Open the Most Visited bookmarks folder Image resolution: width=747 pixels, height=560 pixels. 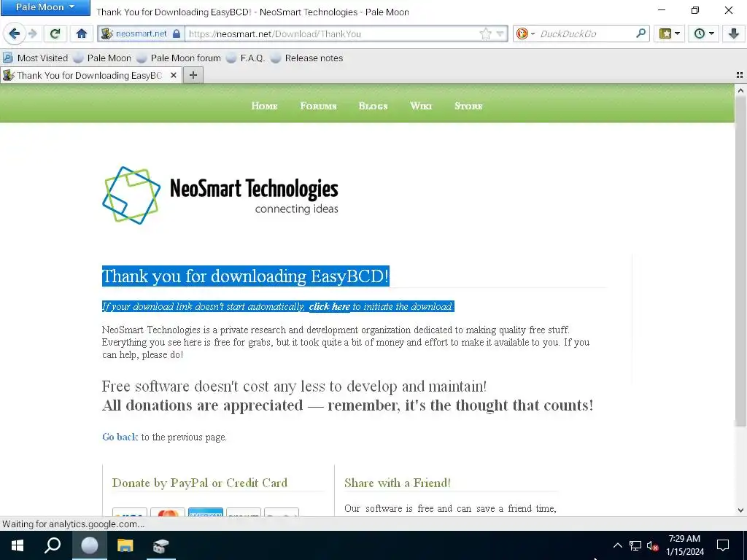point(36,58)
